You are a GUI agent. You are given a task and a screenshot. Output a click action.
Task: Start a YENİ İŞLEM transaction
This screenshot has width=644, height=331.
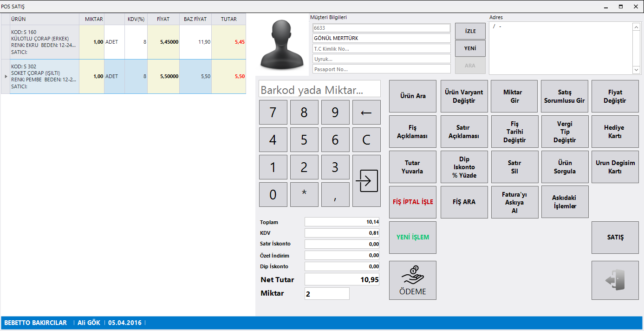[x=412, y=237]
